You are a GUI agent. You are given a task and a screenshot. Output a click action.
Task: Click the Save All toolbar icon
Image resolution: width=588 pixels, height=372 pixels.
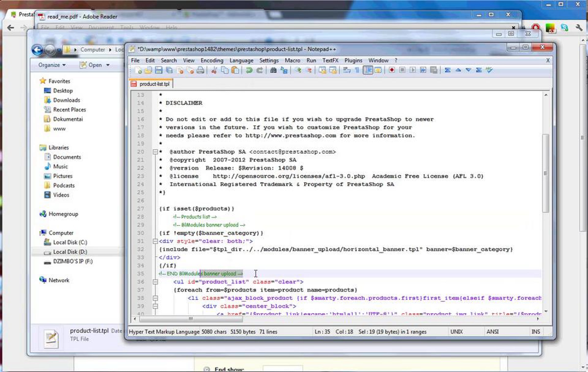(169, 70)
